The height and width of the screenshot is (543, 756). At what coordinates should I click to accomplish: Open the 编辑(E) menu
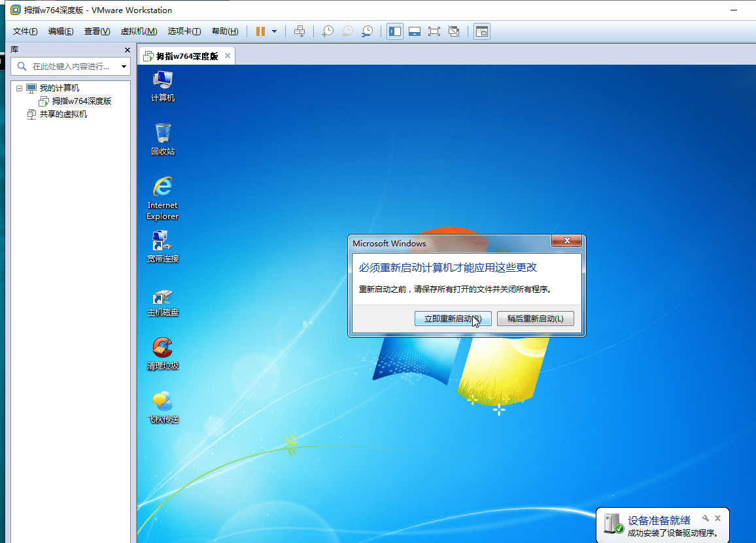pos(61,31)
